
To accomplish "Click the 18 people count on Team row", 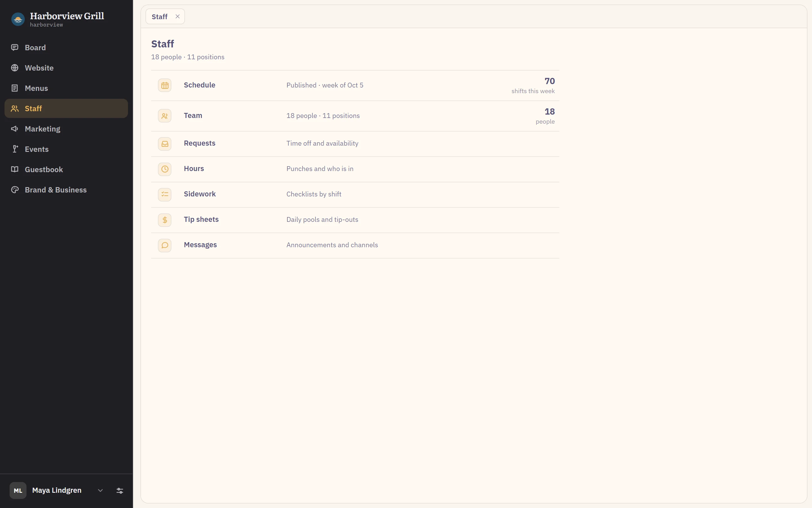I will click(545, 116).
